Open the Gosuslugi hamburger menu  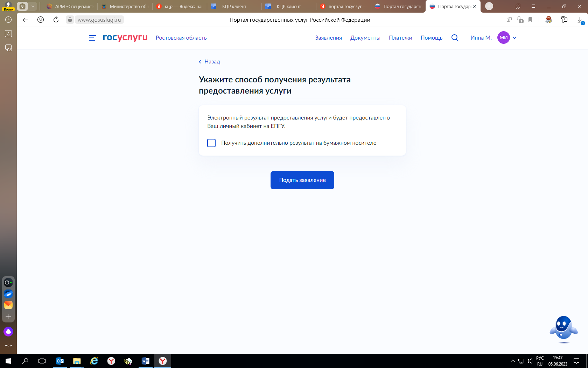92,38
